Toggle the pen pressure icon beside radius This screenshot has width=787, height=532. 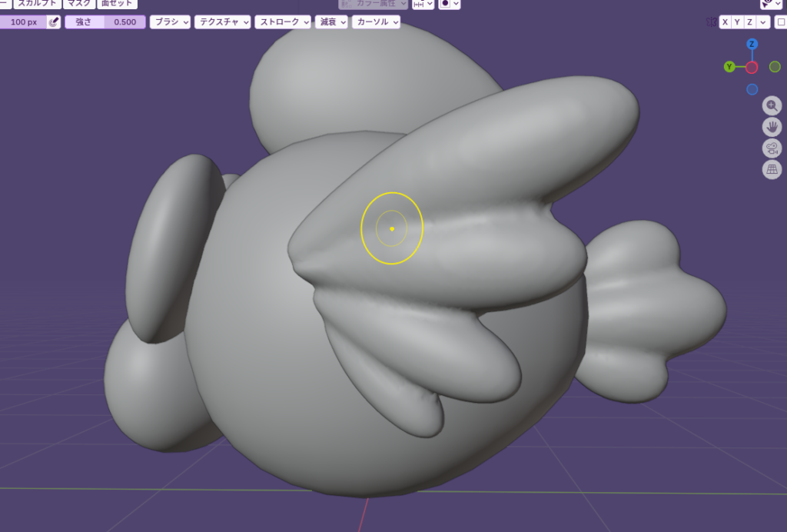pos(54,22)
